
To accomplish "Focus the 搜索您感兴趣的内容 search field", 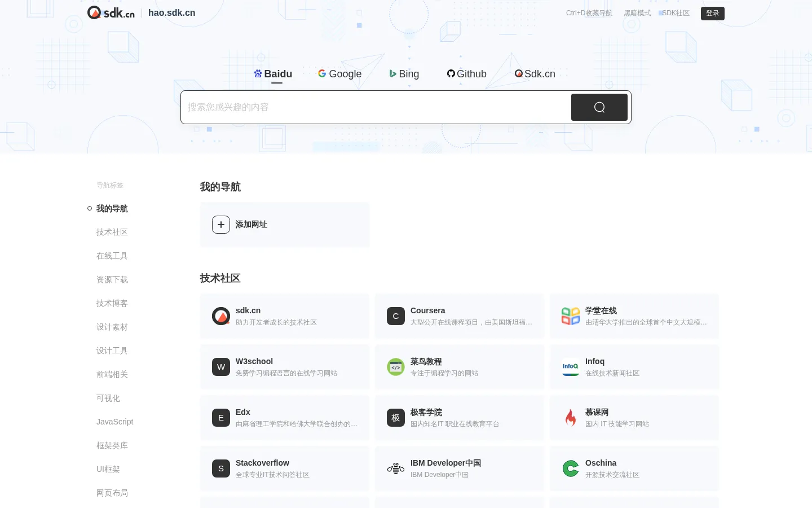I will pos(376,107).
